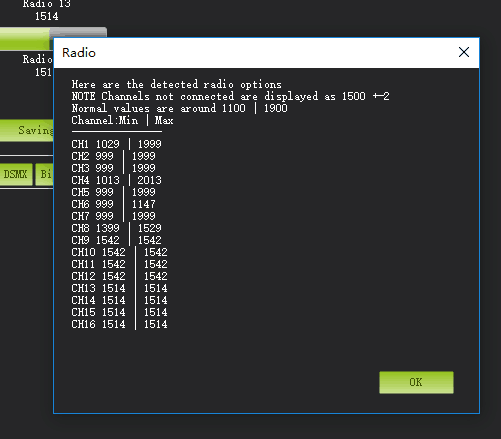Click the partially hidden Bi button beside DSMX
Screen dimensions: 501x439
(45, 174)
